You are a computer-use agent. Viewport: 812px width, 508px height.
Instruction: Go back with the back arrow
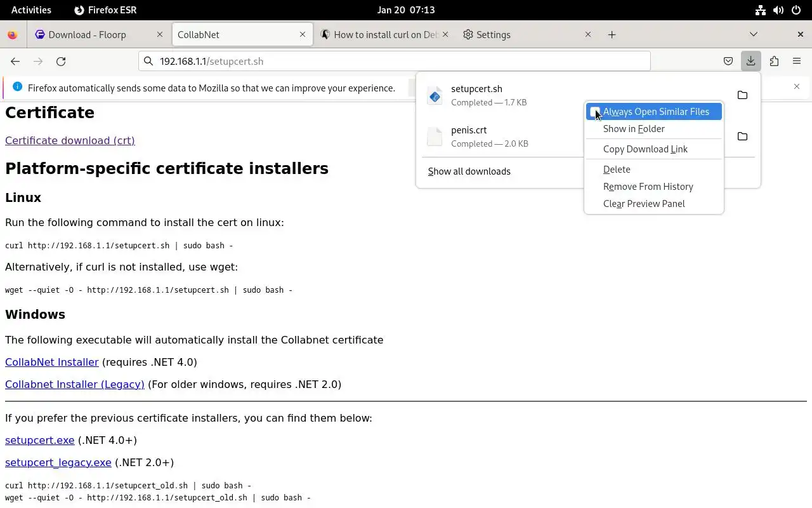(15, 61)
